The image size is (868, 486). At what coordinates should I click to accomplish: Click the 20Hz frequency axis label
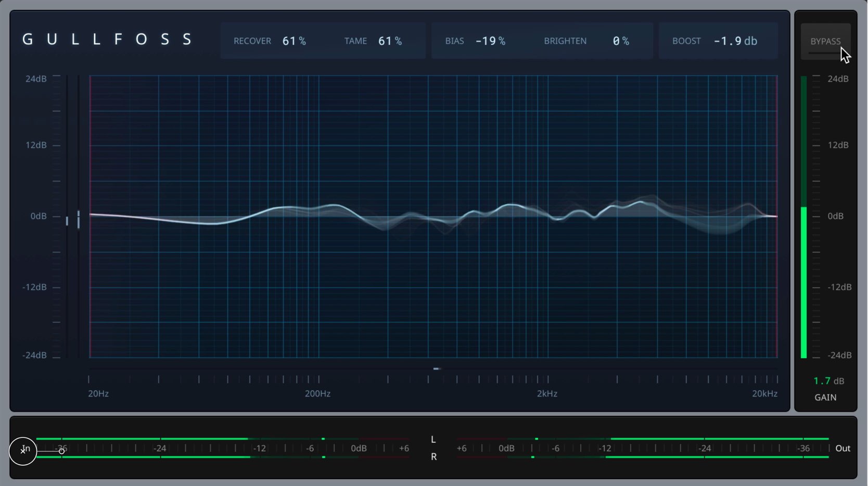pos(98,394)
